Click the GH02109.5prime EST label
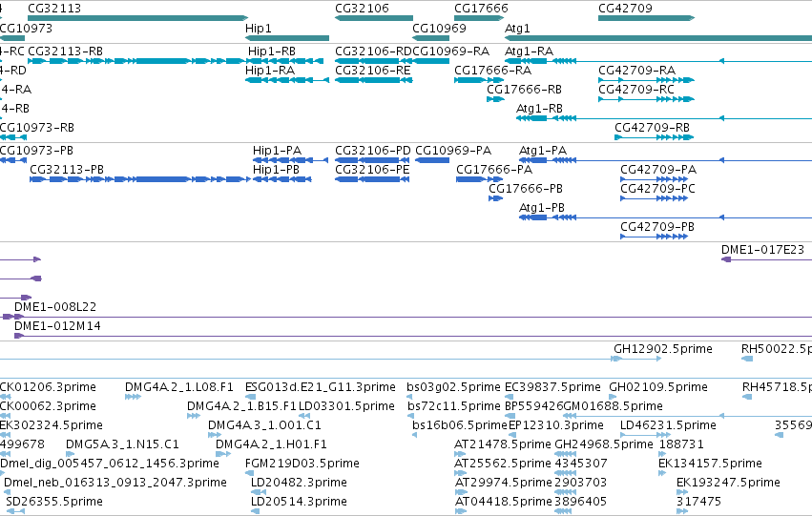 (x=658, y=387)
